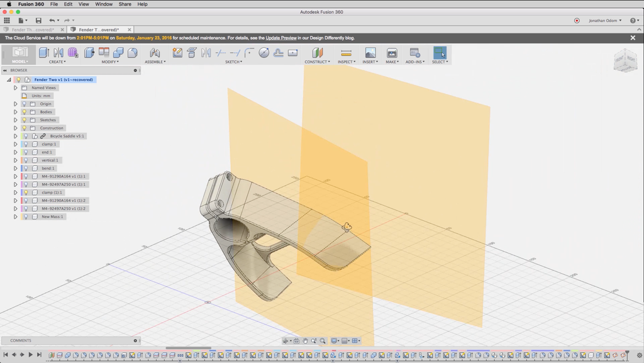Toggle visibility lightbulb for Sketches folder
Screen dimensions: 644x363
point(25,120)
